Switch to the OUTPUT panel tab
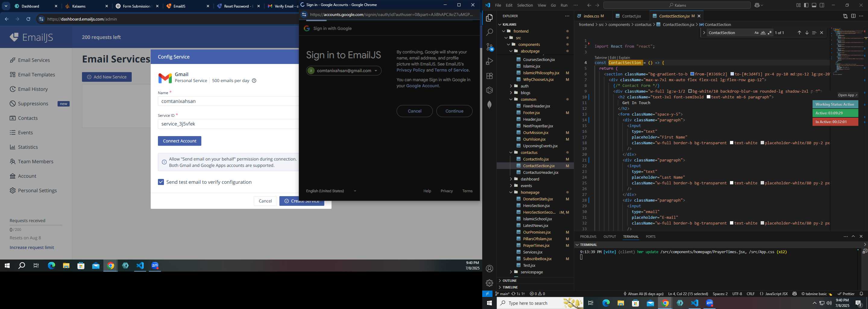 point(609,237)
